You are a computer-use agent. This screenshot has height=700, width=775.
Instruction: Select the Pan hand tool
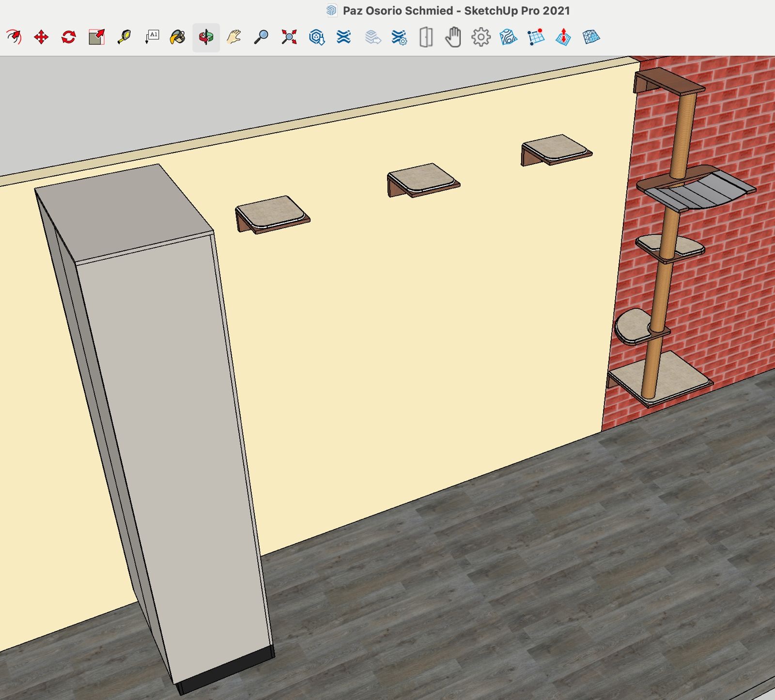click(233, 37)
